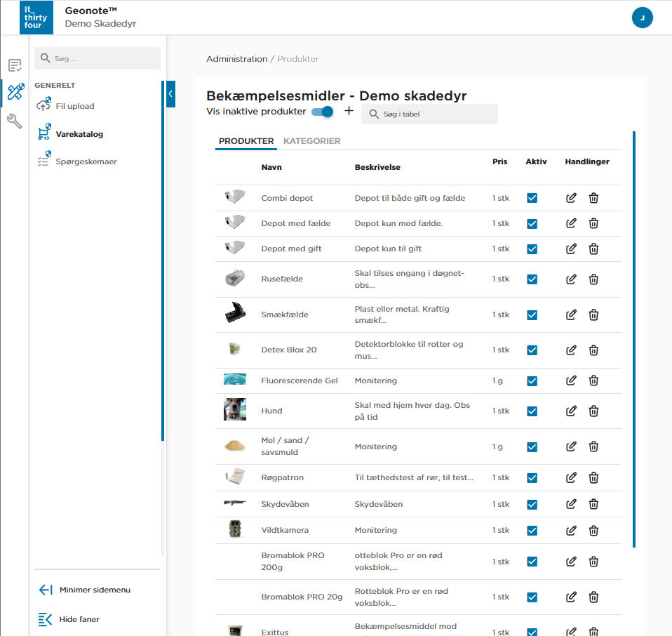Collapse the side panel with chevron arrow

click(x=170, y=94)
